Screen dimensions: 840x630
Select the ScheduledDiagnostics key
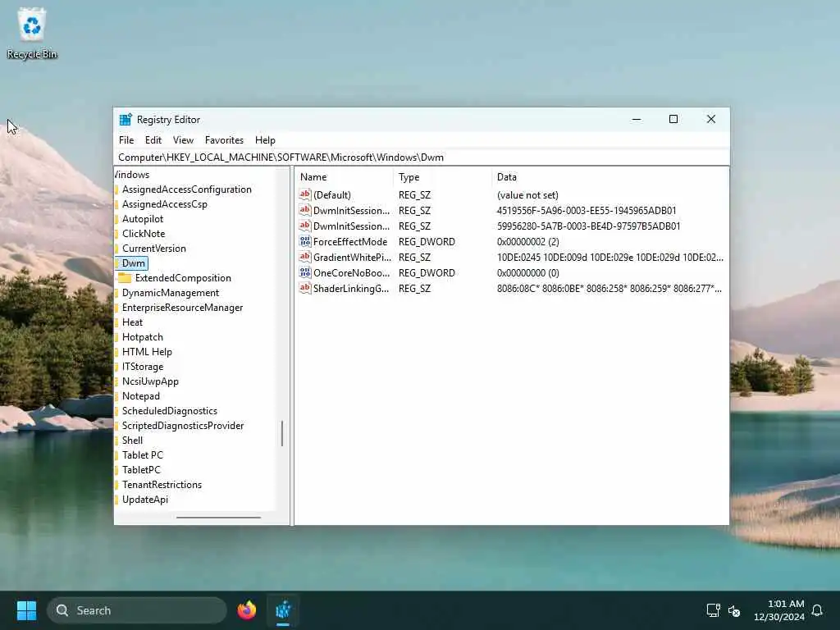169,410
